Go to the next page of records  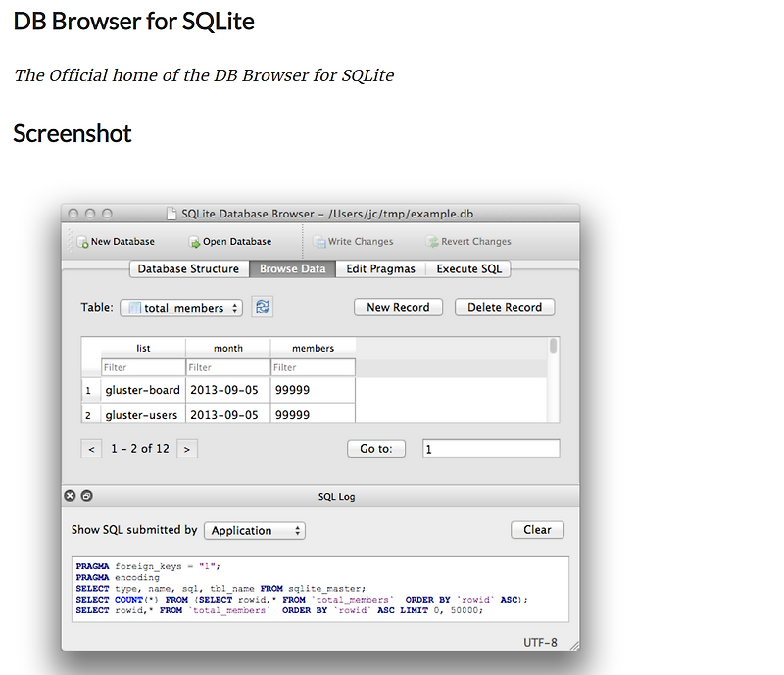186,448
